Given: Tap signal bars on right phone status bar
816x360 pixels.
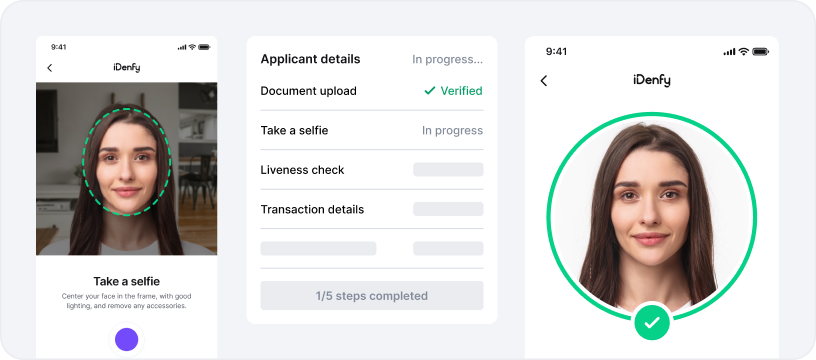Looking at the screenshot, I should pyautogui.click(x=730, y=52).
